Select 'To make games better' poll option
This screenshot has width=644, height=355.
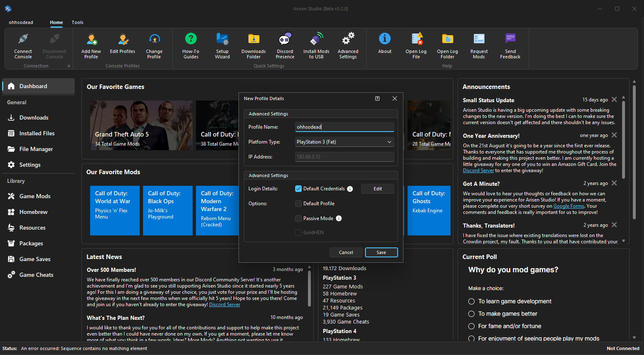[x=471, y=314]
